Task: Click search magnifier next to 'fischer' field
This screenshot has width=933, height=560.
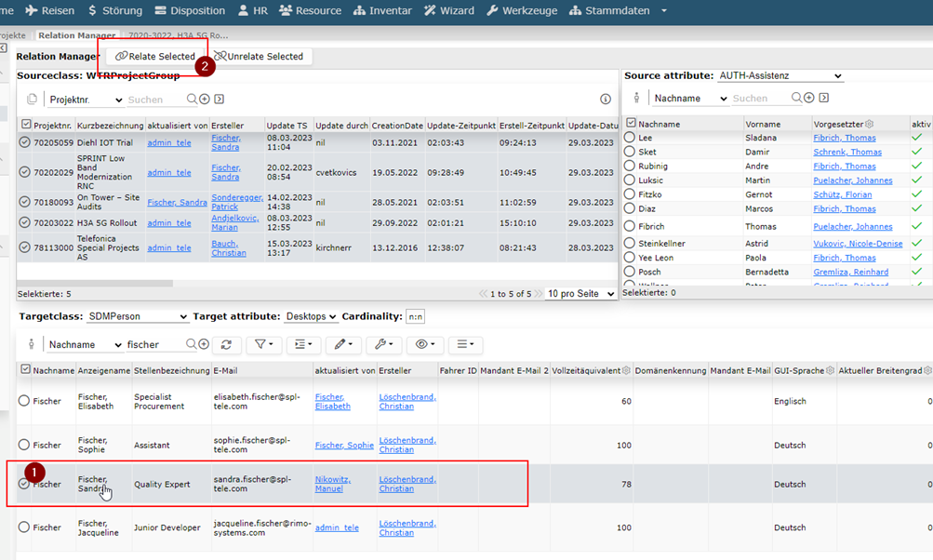Action: click(x=191, y=344)
